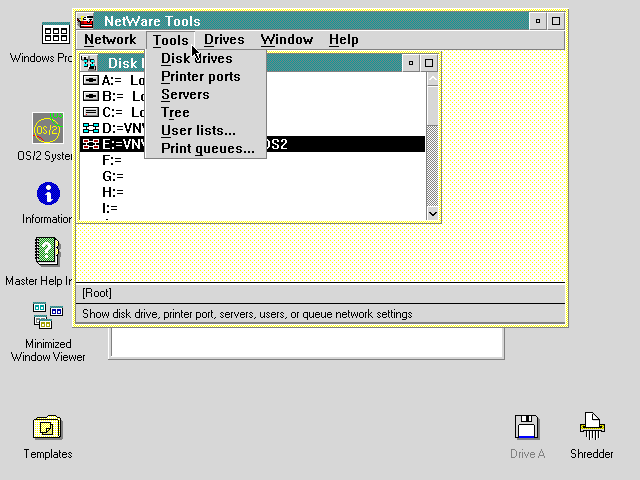
Task: Select the B: floppy drive icon
Action: 91,96
